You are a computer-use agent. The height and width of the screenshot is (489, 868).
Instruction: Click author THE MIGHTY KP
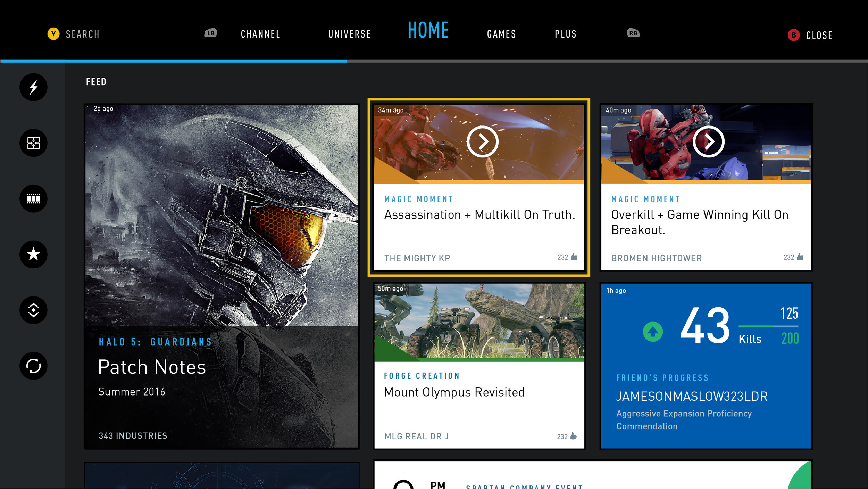[417, 258]
